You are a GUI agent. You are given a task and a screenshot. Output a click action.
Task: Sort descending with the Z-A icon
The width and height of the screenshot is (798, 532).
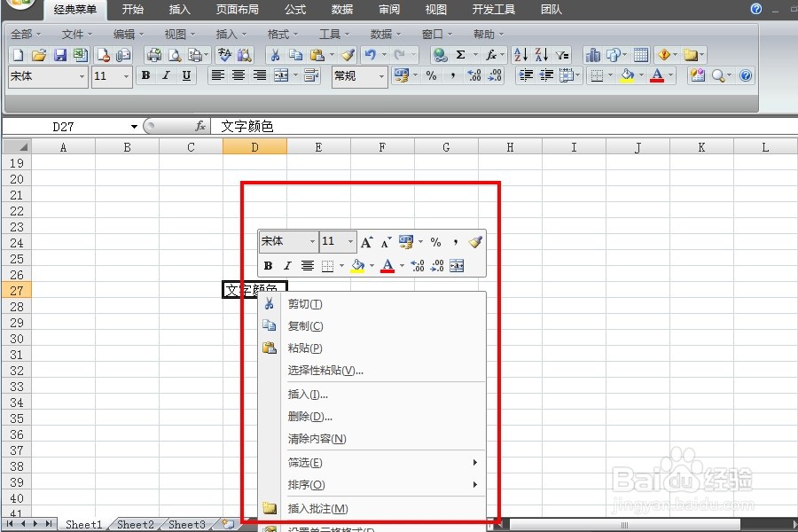(542, 54)
